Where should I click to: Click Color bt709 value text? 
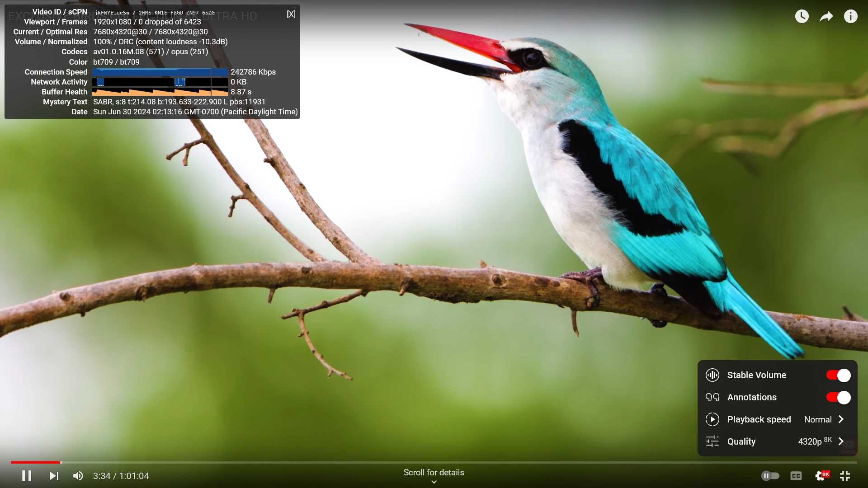(x=116, y=62)
